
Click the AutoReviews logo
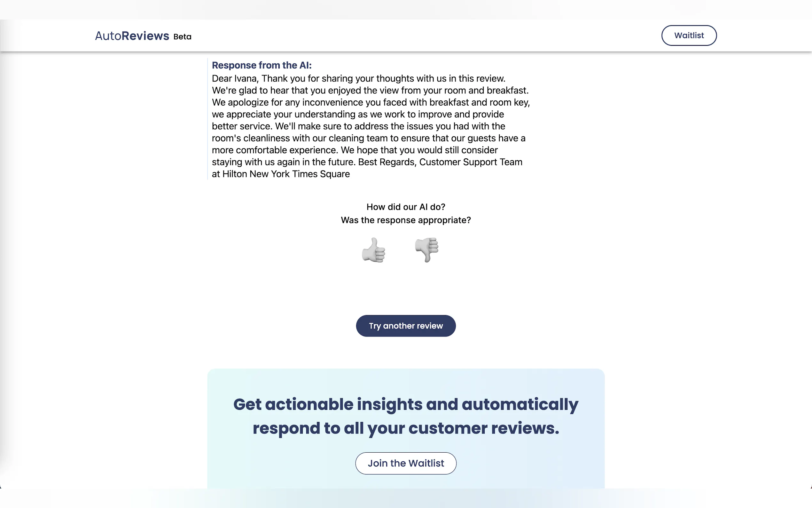[132, 36]
